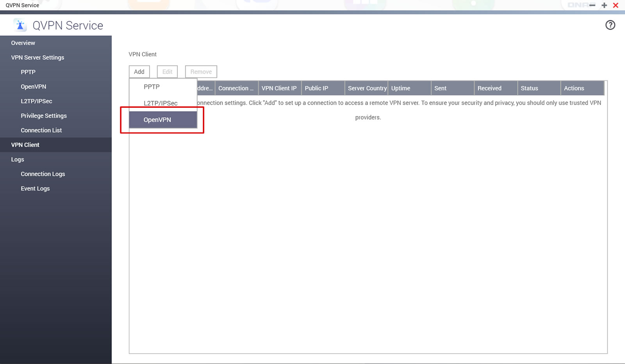This screenshot has height=364, width=625.
Task: Open the Logs section
Action: coord(56,159)
